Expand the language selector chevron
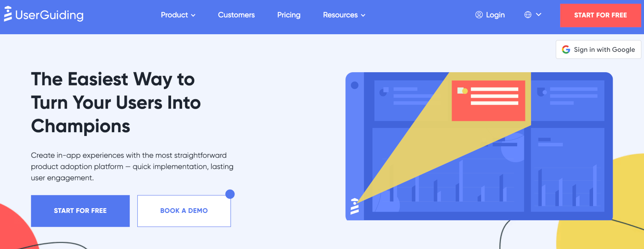The width and height of the screenshot is (644, 249). 539,14
